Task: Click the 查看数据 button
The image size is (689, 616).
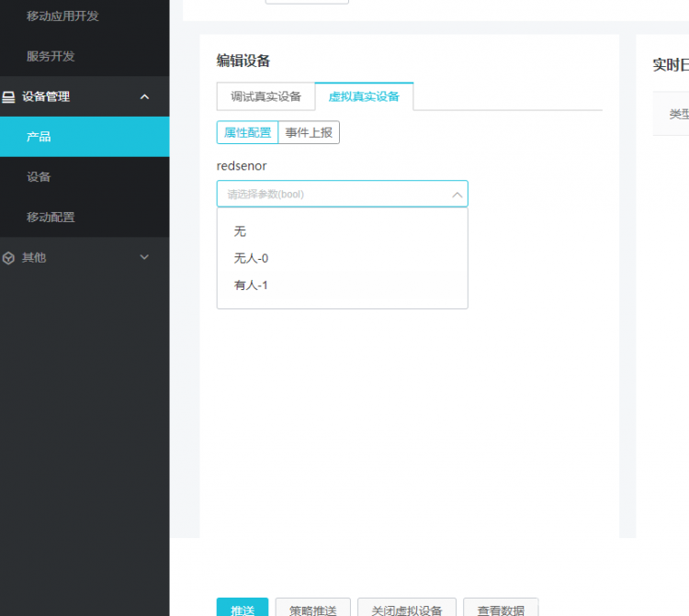Action: [x=501, y=608]
